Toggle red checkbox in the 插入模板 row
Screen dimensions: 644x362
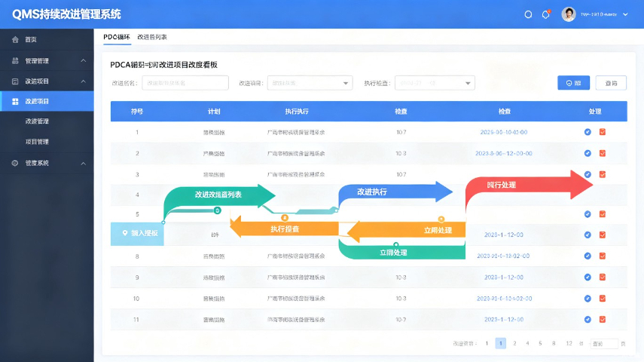point(603,235)
